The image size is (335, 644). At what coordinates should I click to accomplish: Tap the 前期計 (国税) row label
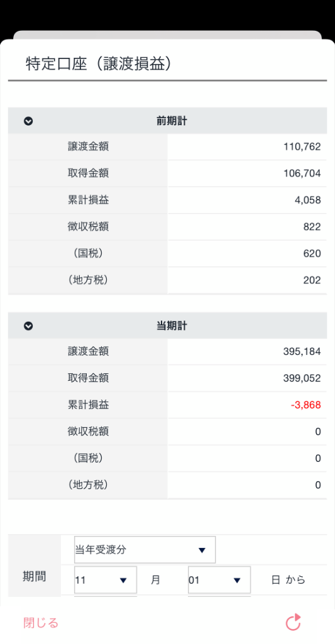89,253
